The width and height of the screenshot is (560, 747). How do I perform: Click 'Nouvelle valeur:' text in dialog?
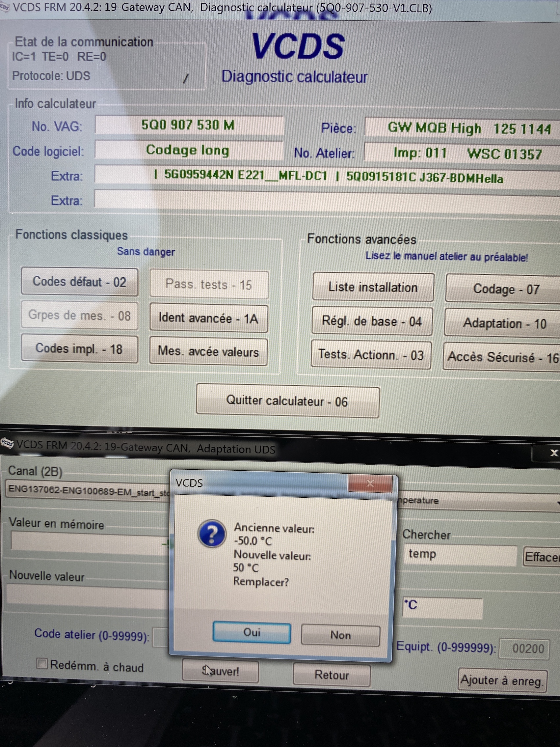click(272, 555)
